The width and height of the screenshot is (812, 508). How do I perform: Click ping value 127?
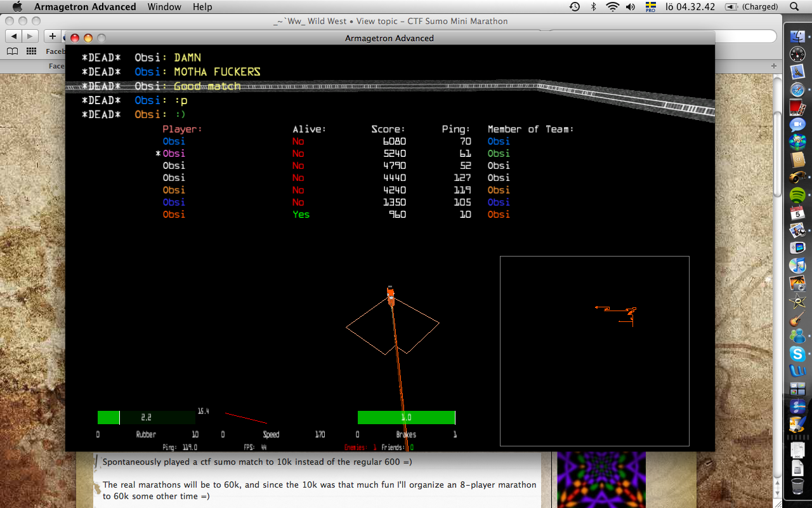(x=462, y=178)
